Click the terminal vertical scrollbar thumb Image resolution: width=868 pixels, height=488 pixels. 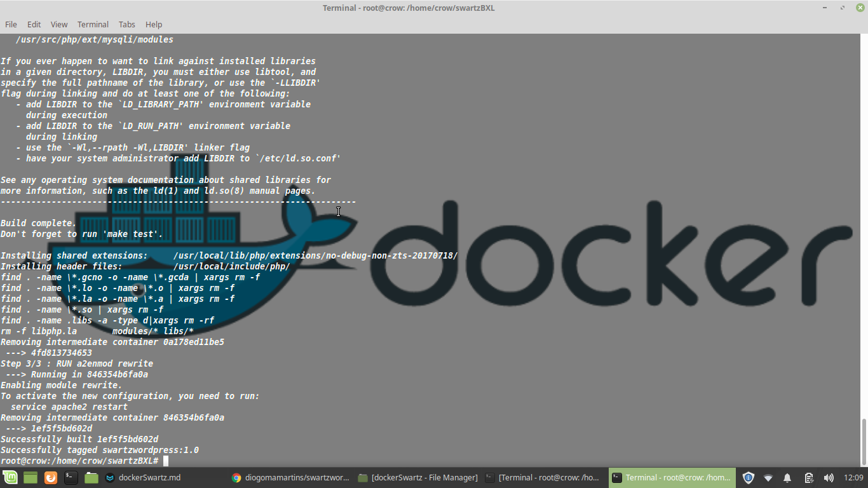pos(864,442)
